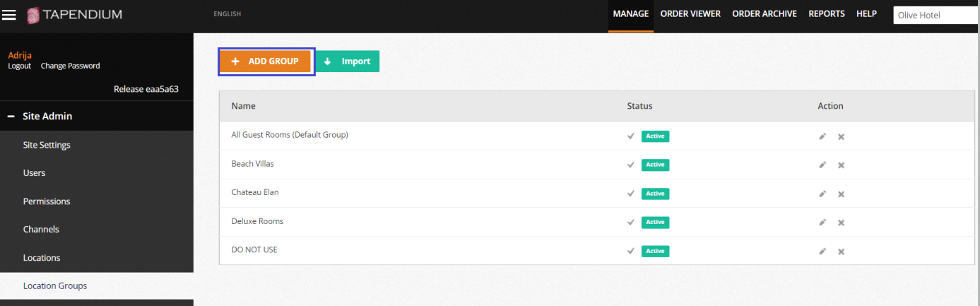Open Permissions in the sidebar
The image size is (980, 306).
pos(47,201)
